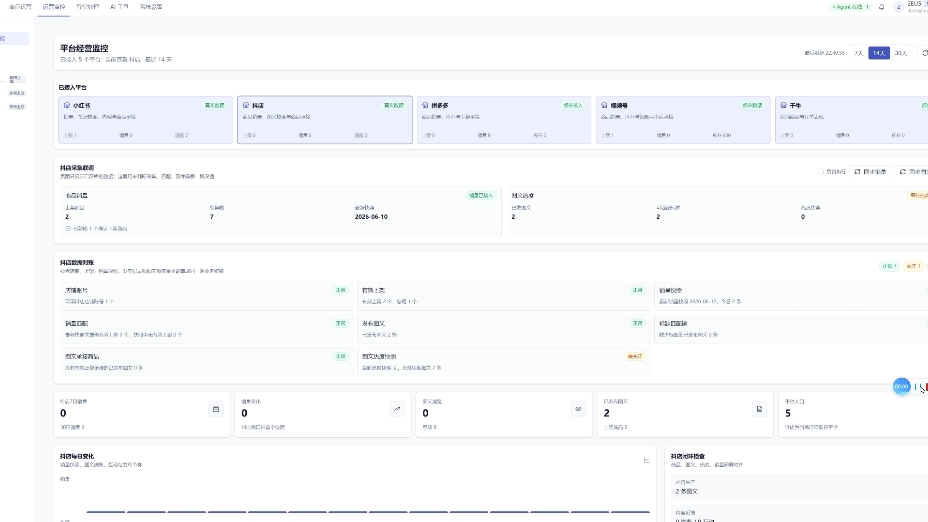Click the orange status tag in the checklist grid

tap(634, 356)
